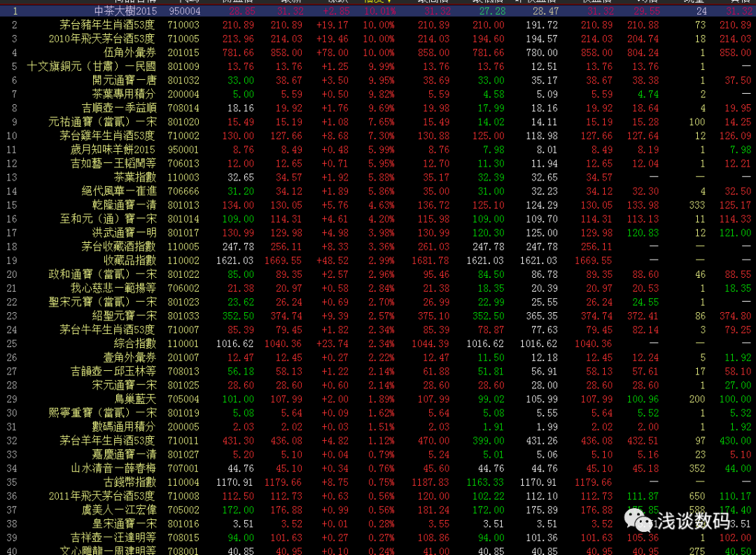The width and height of the screenshot is (756, 555).
Task: Select 吉韻壺一邱玉林等 item
Action: point(114,372)
